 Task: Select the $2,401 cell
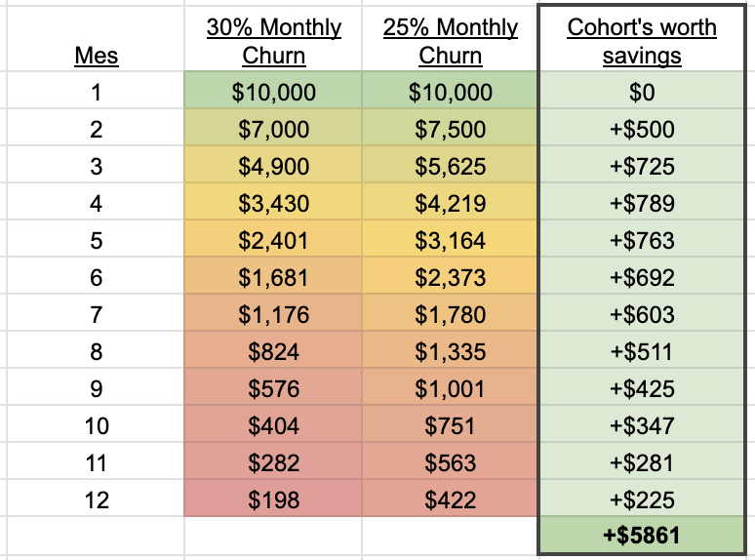click(x=272, y=241)
